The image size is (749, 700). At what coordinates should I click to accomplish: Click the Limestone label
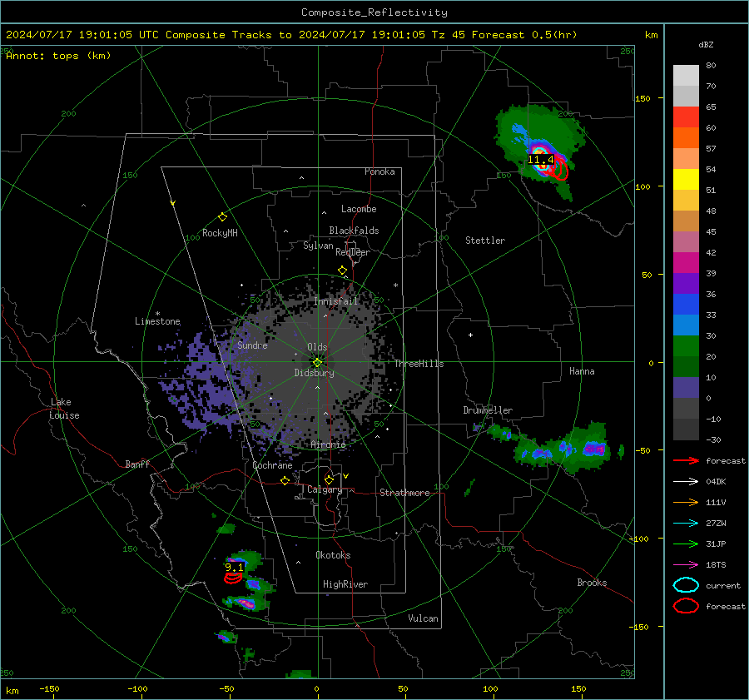coord(157,321)
